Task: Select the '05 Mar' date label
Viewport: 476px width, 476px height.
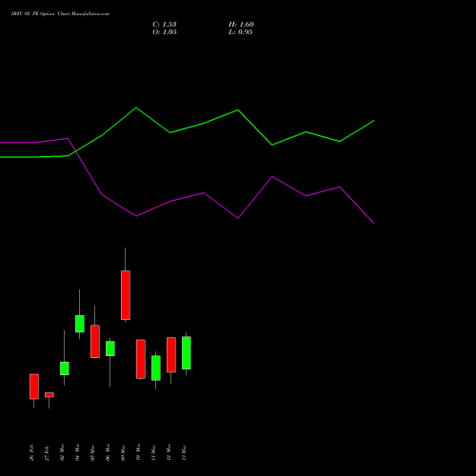Action: [92, 452]
